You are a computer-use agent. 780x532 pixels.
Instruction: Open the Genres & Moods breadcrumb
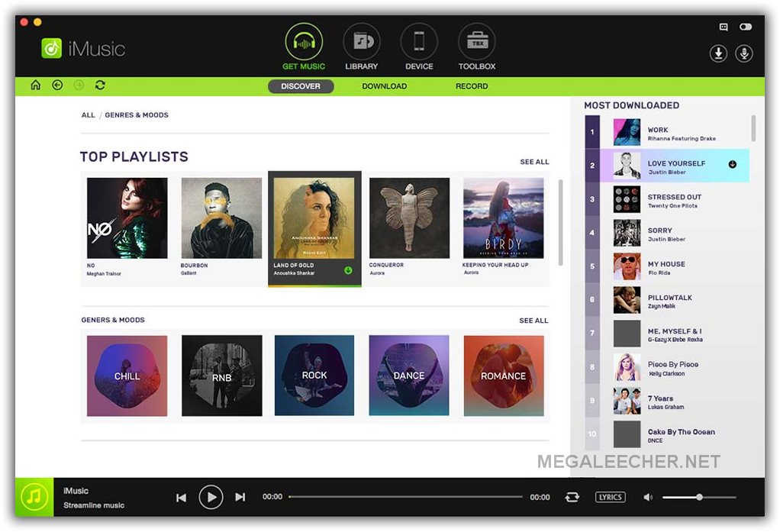(137, 115)
